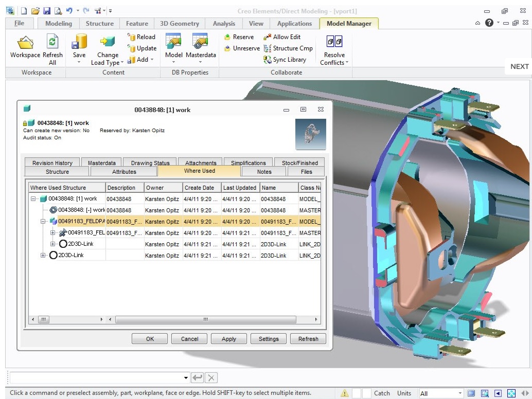Image resolution: width=532 pixels, height=399 pixels.
Task: Switch to the Modeling ribbon tab
Action: pyautogui.click(x=58, y=23)
